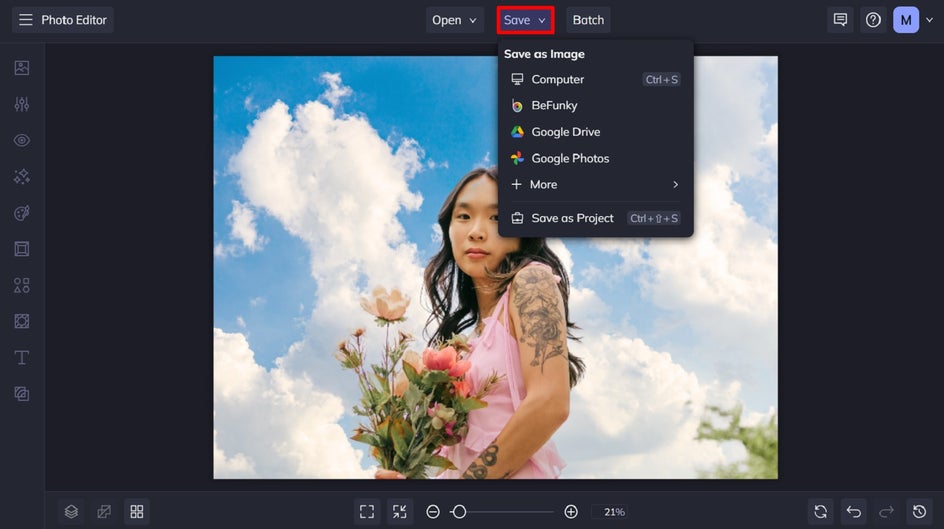This screenshot has width=944, height=529.
Task: Save image to Google Drive
Action: click(x=595, y=132)
